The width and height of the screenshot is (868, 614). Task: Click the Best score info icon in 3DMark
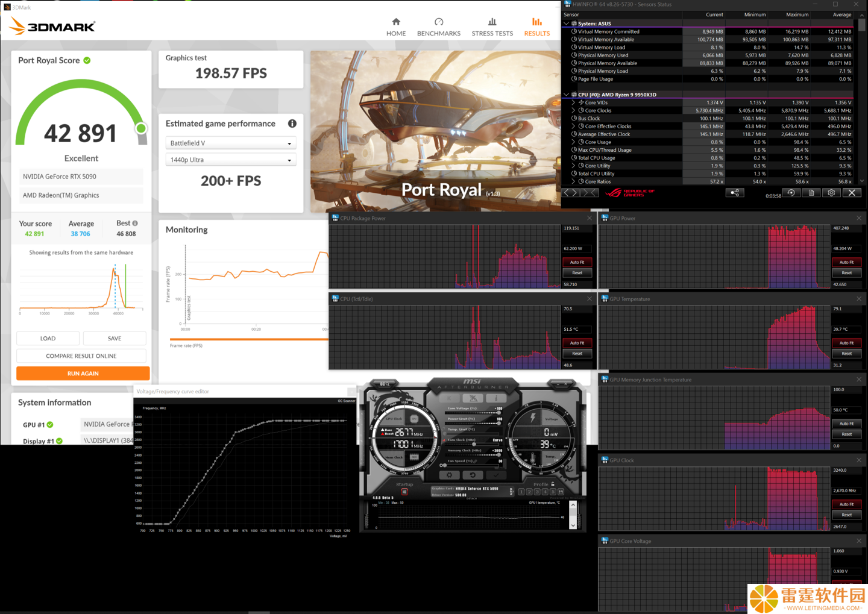135,223
